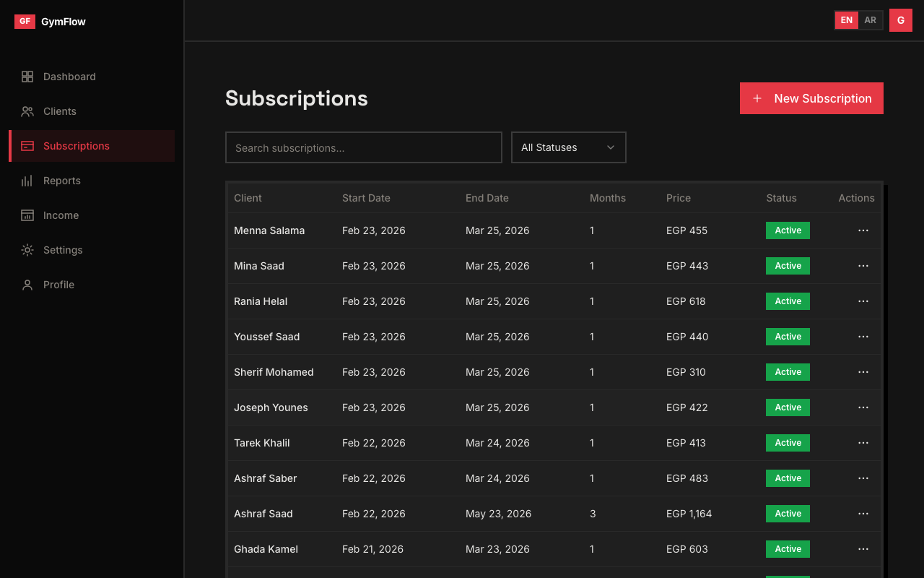924x578 pixels.
Task: Focus the Search subscriptions input field
Action: (x=363, y=147)
